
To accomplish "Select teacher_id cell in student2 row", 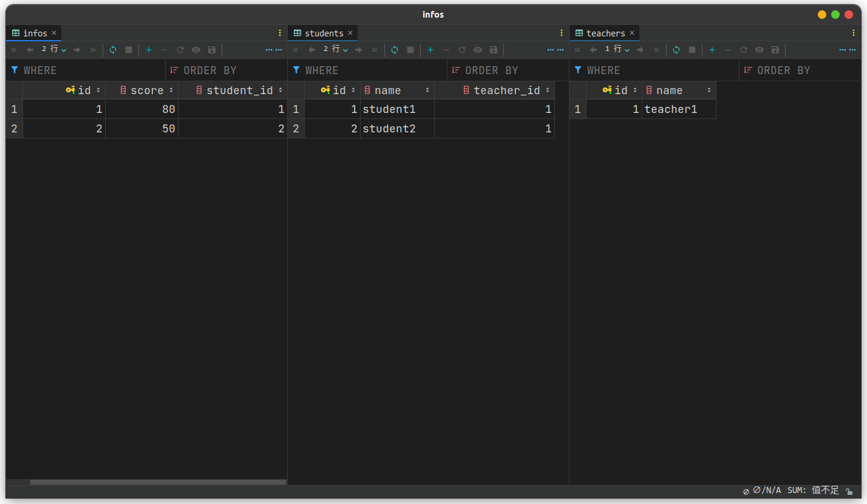I will 495,129.
